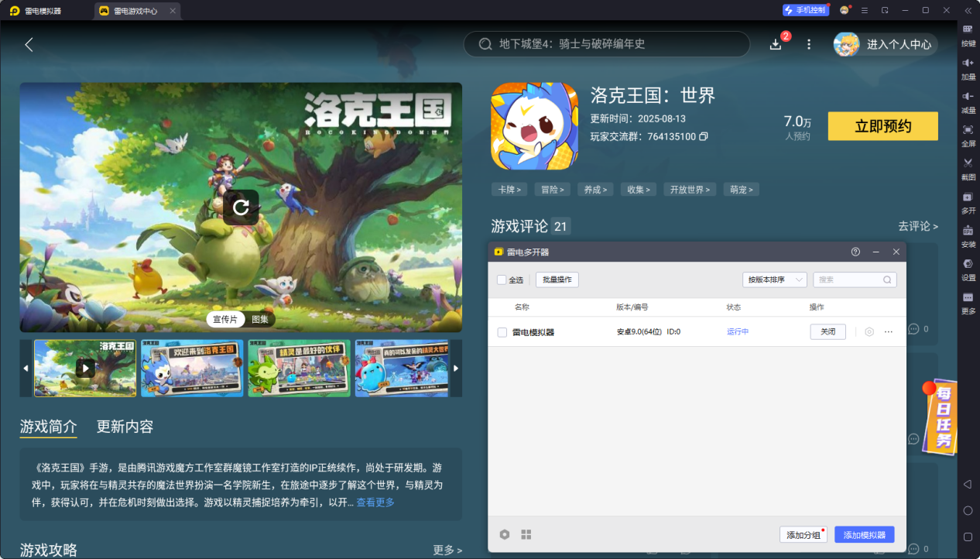This screenshot has width=980, height=559.
Task: Open three-dot menu in 雷电模拟器 row
Action: [x=889, y=331]
